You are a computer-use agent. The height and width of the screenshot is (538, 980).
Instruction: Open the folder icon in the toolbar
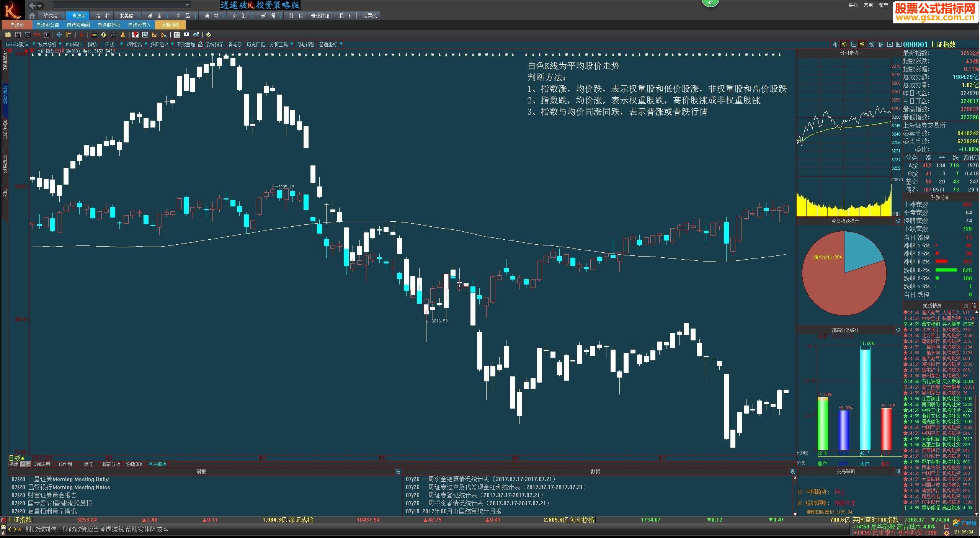[x=8, y=35]
